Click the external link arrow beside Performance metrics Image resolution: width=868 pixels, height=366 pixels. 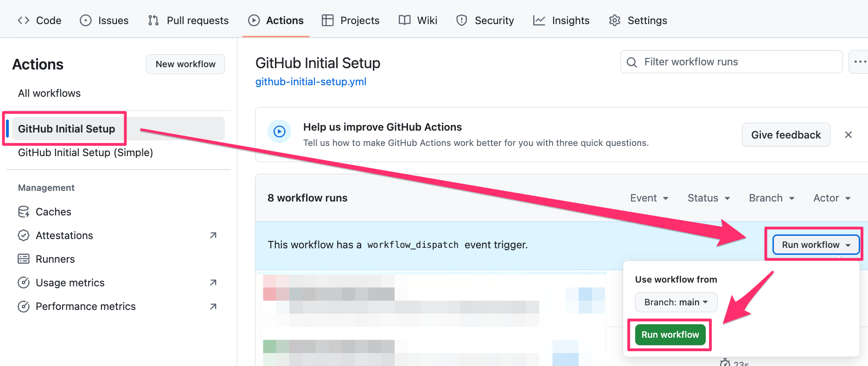213,306
